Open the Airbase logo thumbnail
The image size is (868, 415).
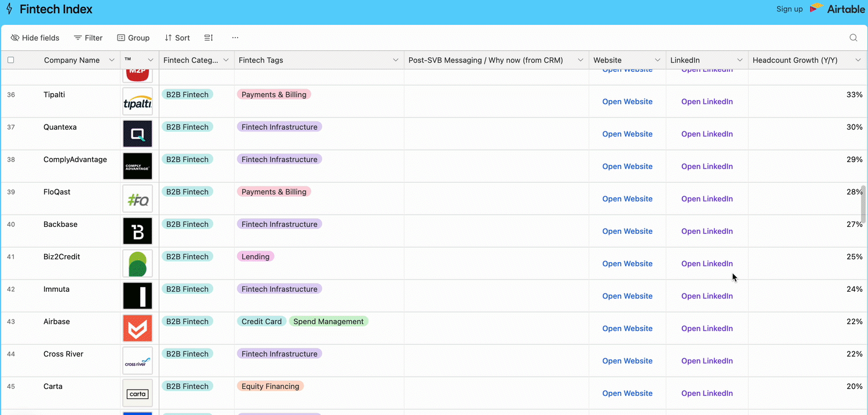pos(138,329)
